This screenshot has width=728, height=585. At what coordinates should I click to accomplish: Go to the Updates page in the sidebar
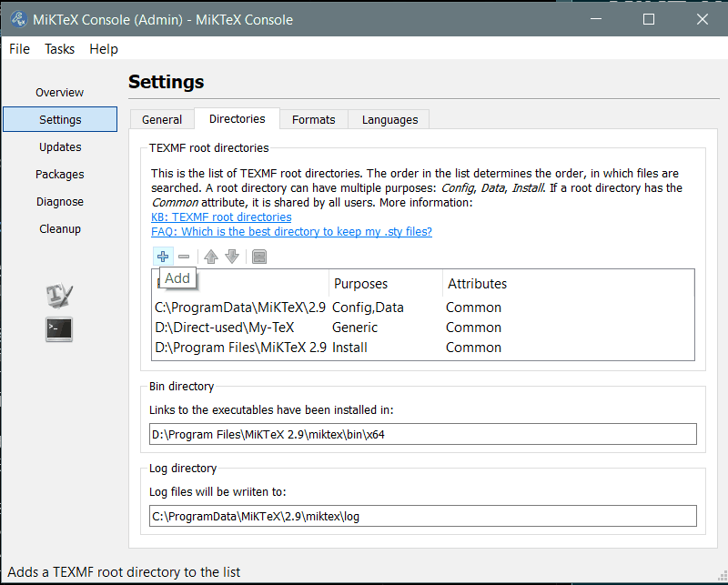pos(60,146)
